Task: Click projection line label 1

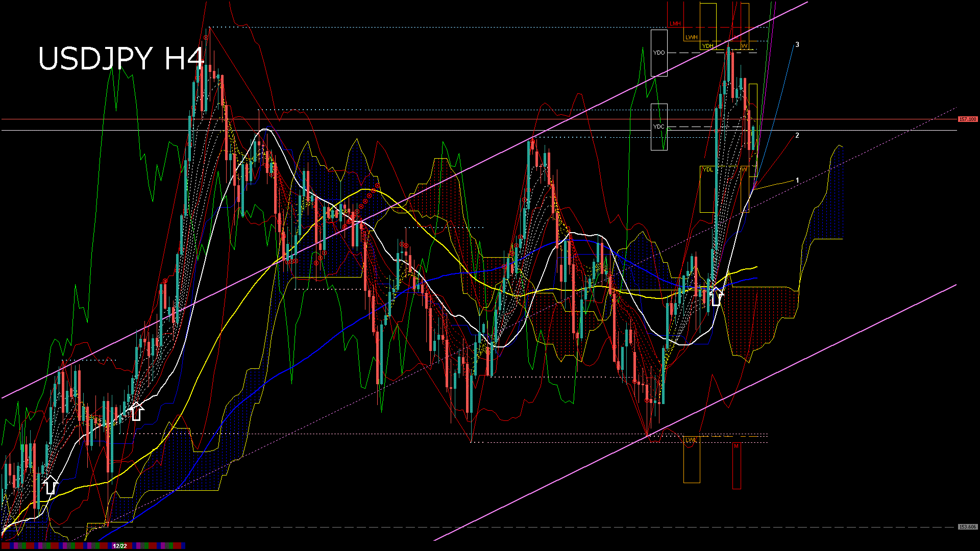Action: point(797,181)
